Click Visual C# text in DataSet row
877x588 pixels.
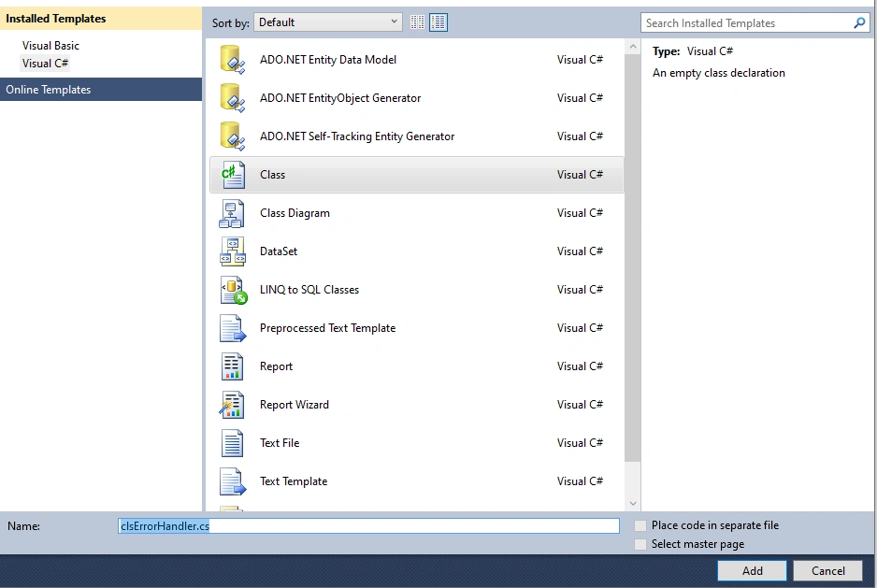(580, 251)
